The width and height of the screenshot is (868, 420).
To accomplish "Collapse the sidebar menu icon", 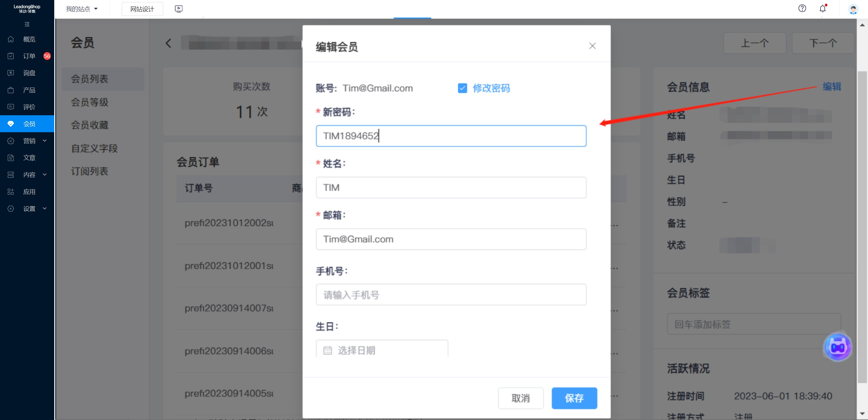I will click(x=27, y=24).
